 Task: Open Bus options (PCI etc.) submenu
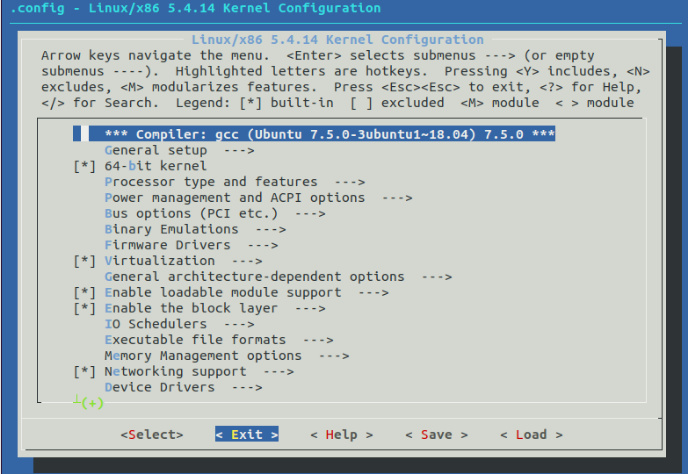[215, 214]
